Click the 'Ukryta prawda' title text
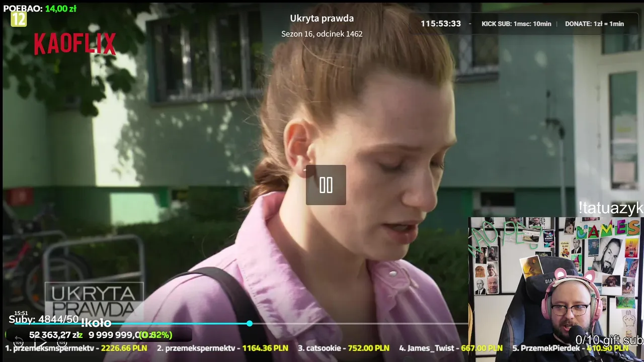 (322, 18)
